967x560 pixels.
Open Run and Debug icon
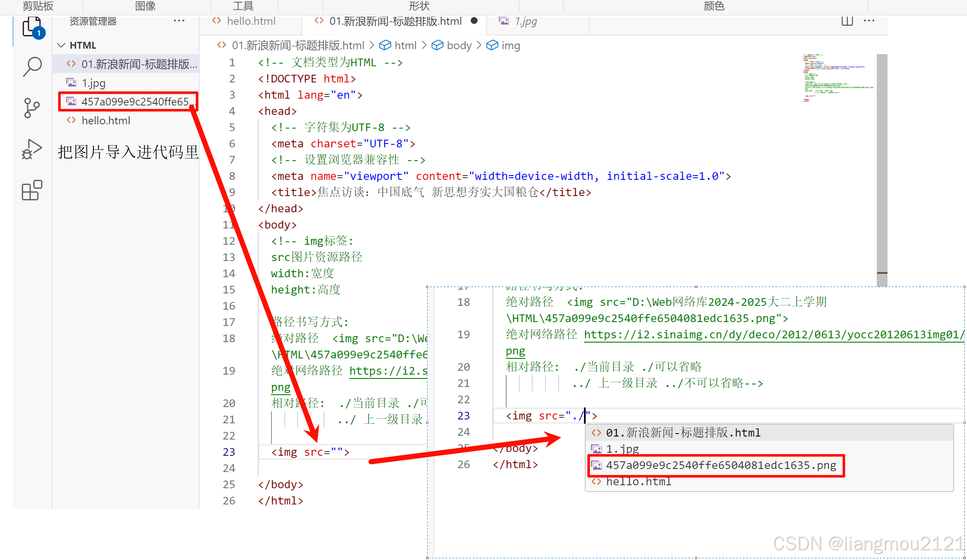[x=32, y=149]
